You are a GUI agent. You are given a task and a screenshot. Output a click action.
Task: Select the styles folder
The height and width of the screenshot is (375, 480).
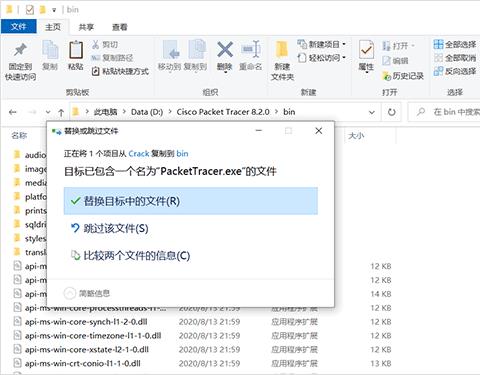[30, 238]
